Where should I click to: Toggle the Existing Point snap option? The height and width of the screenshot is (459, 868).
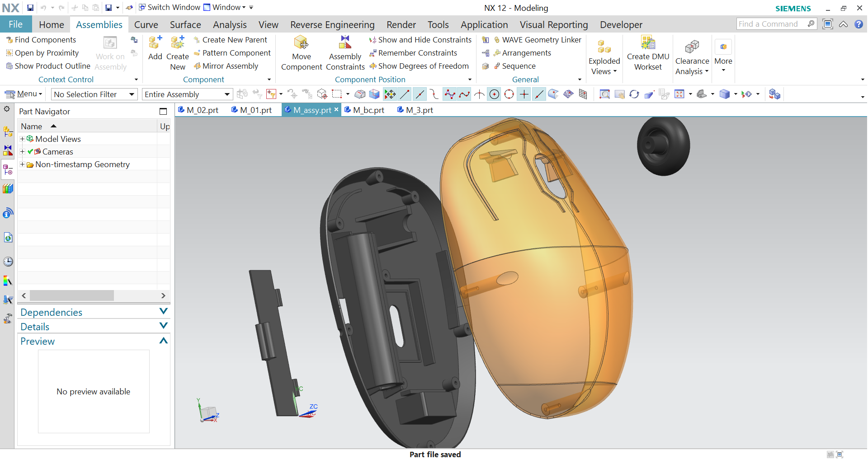point(524,94)
